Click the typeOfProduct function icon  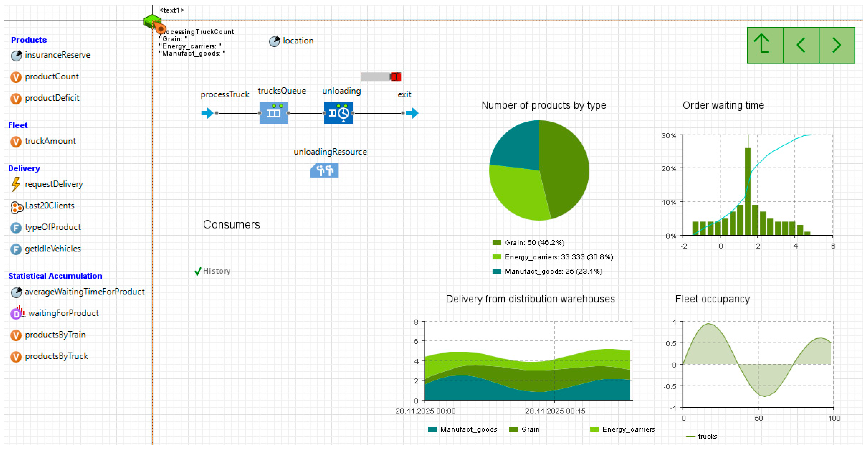pyautogui.click(x=16, y=228)
